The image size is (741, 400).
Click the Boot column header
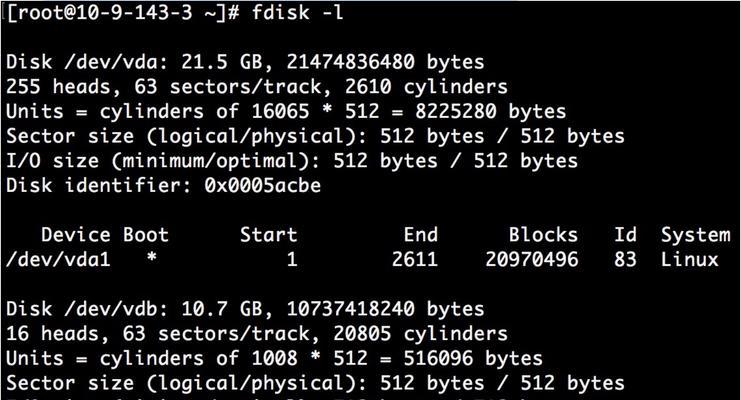146,235
